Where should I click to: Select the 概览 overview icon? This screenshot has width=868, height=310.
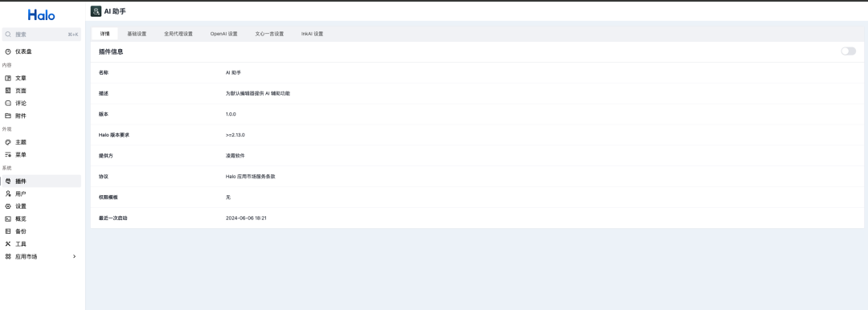[8, 218]
